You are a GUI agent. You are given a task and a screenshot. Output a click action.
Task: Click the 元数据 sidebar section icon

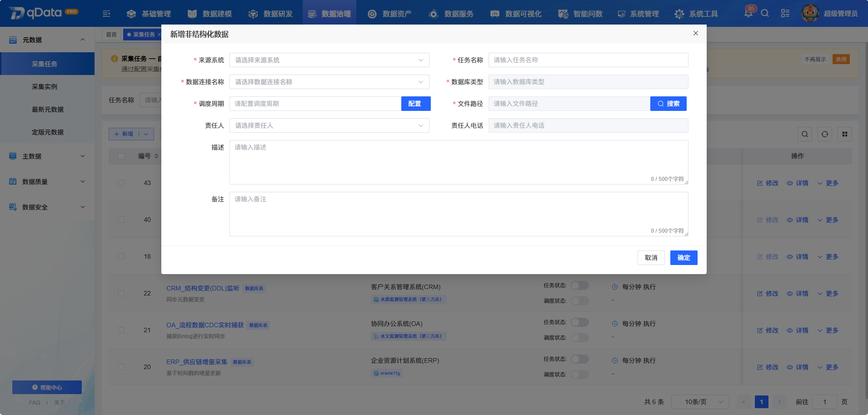pyautogui.click(x=13, y=40)
